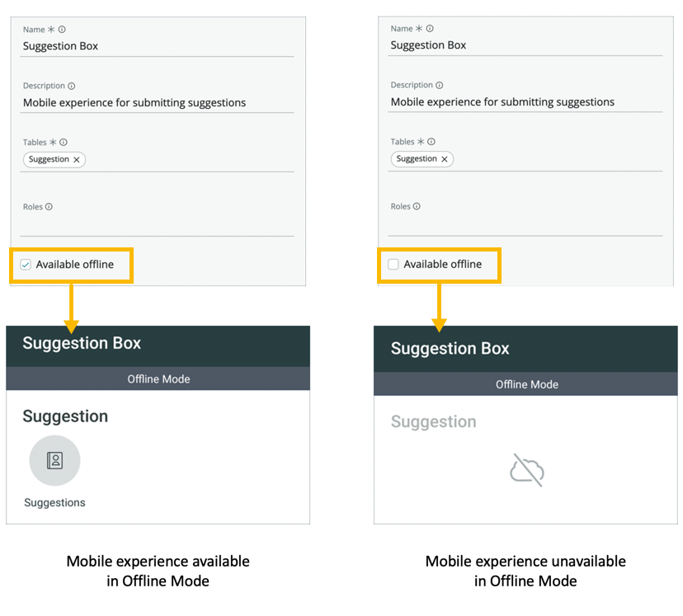Click the Tables info icon in right form
The height and width of the screenshot is (616, 683).
pos(431,142)
